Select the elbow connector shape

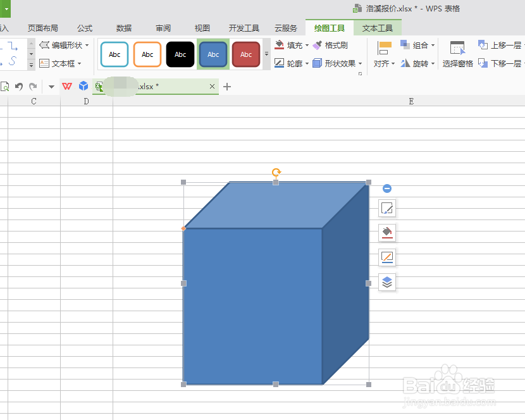(13, 46)
